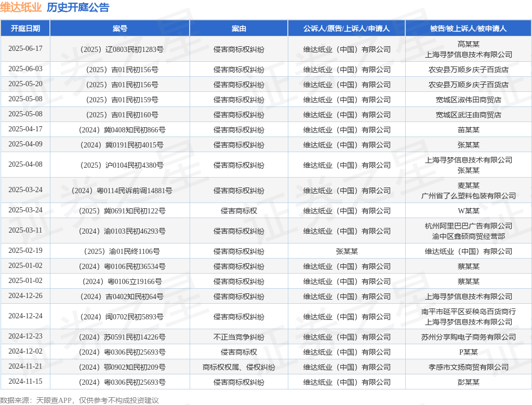Select case number (2025)辽0803民初1283号

[122, 49]
